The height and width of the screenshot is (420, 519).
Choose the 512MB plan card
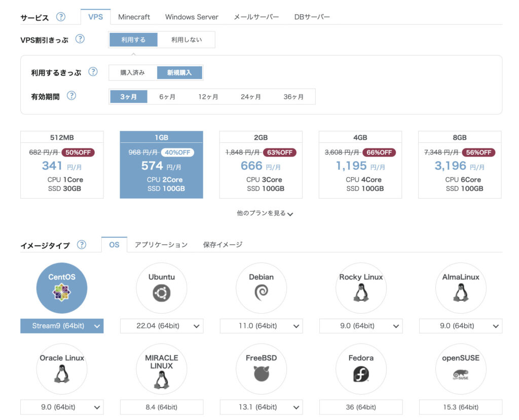[x=62, y=165]
